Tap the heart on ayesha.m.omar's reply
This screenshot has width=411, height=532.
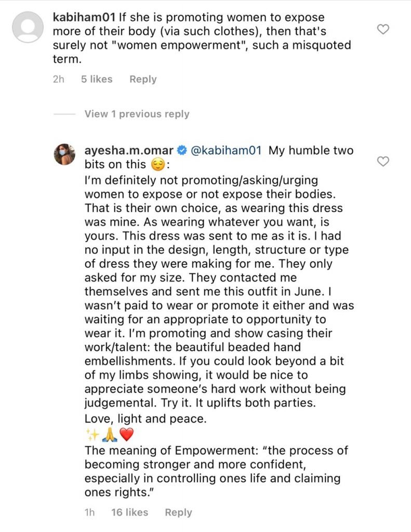point(383,162)
